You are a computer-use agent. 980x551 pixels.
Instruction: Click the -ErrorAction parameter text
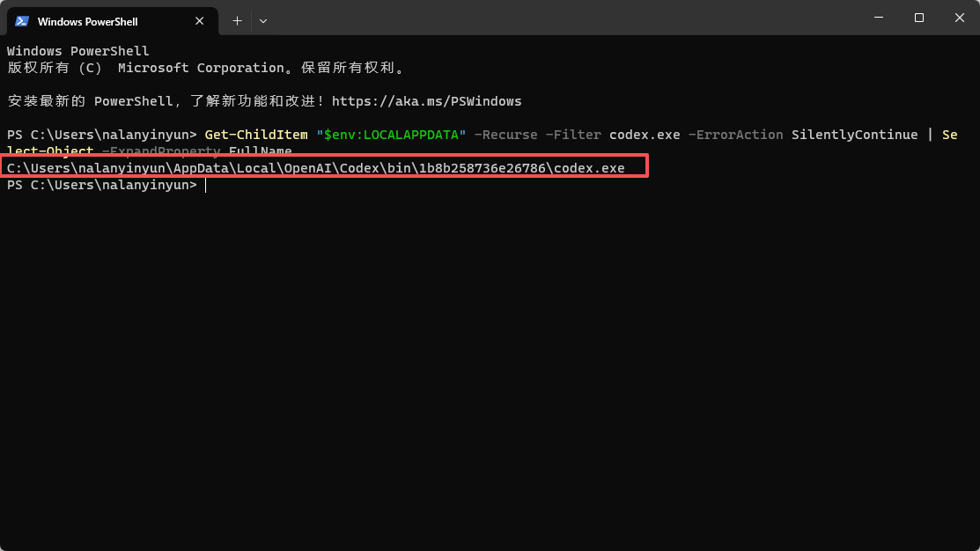click(x=735, y=135)
